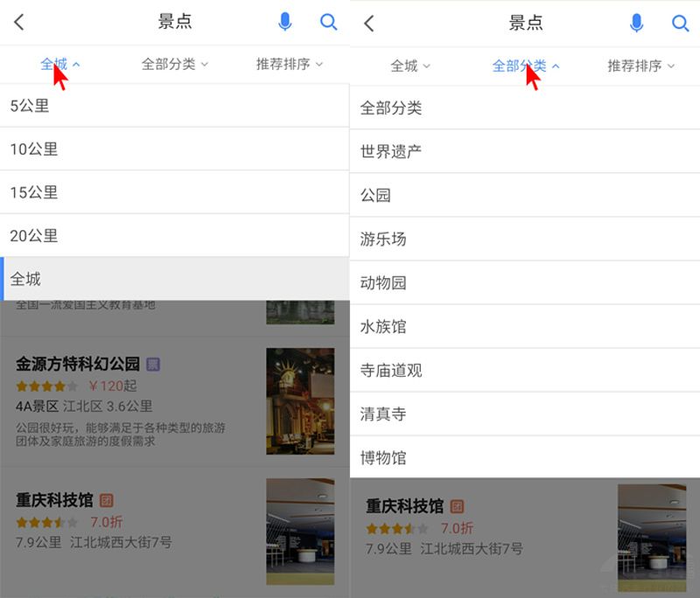Tap the search magnifier in the left screen

tap(329, 23)
